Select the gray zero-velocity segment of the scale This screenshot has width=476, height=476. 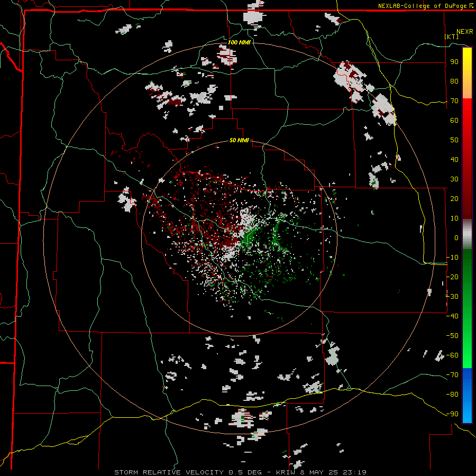point(467,234)
